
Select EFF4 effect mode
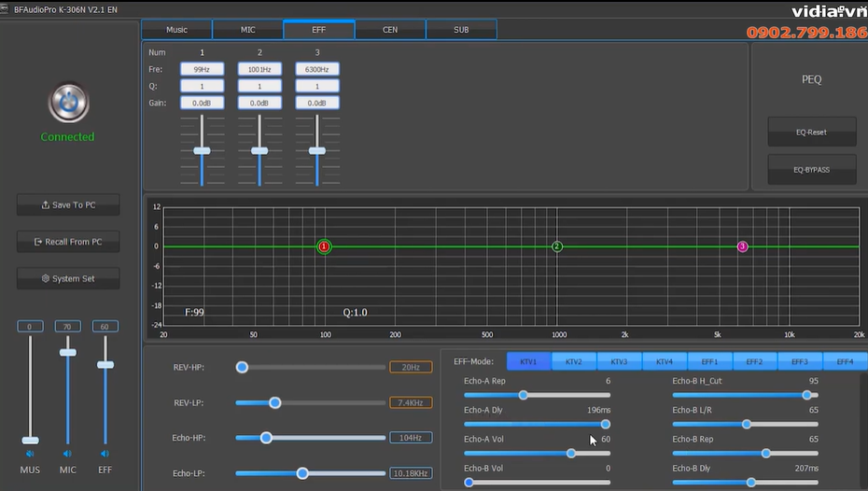[x=846, y=361]
